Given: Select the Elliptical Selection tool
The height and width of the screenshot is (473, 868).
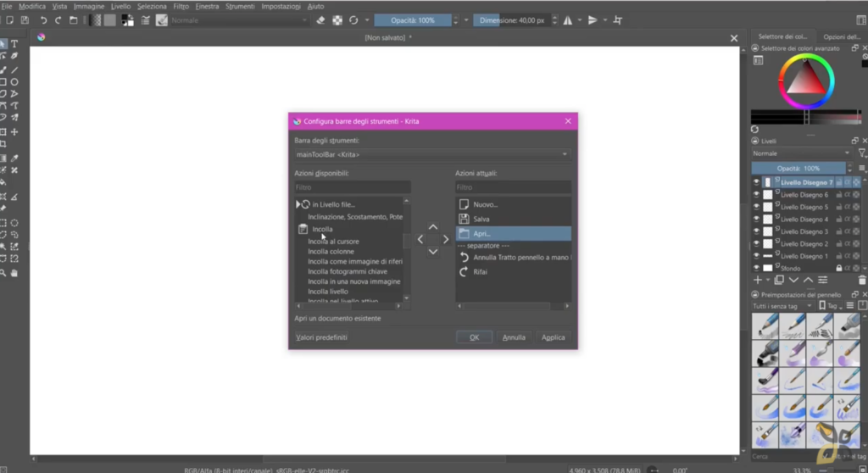Looking at the screenshot, I should point(14,223).
